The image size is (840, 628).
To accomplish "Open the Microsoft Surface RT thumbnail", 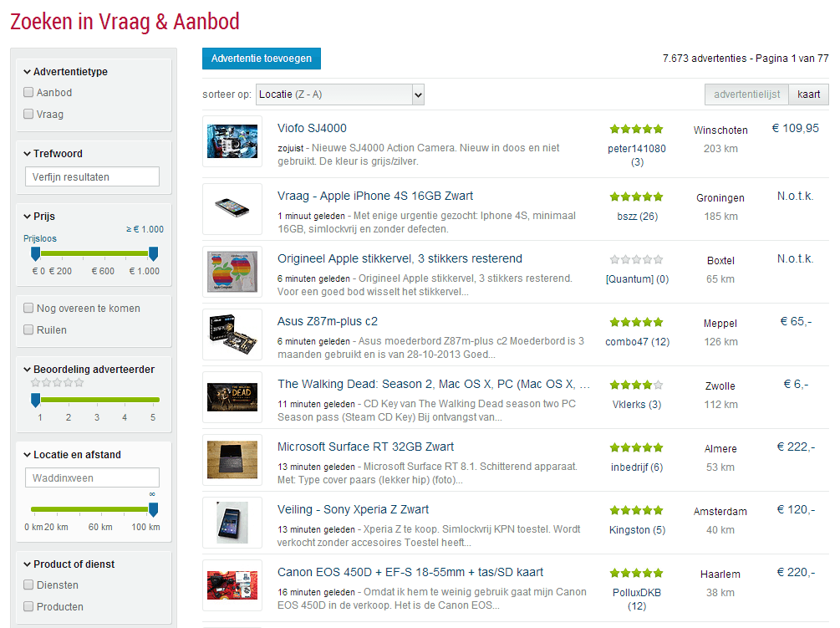I will (232, 460).
